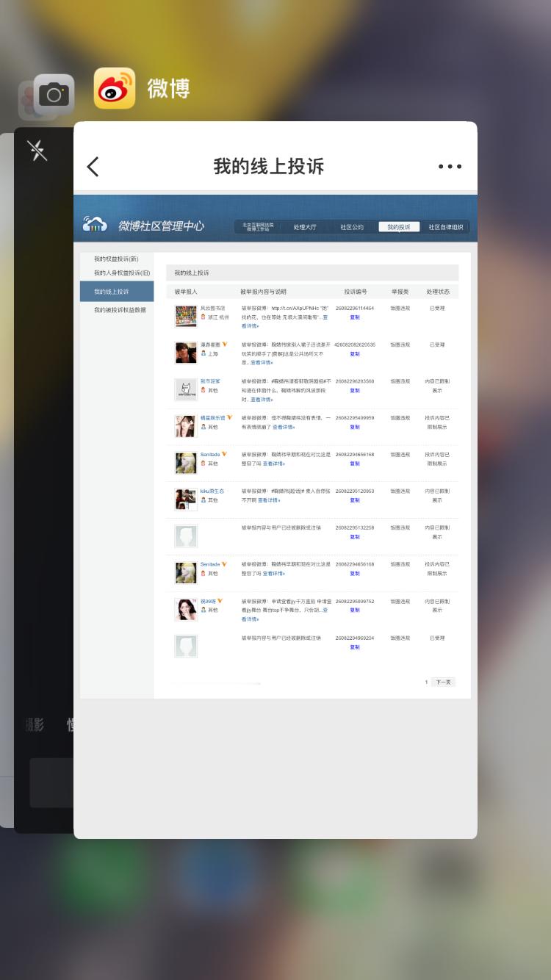This screenshot has width=551, height=980.
Task: Click placeholder avatar in row 26082295132258
Action: pyautogui.click(x=186, y=536)
